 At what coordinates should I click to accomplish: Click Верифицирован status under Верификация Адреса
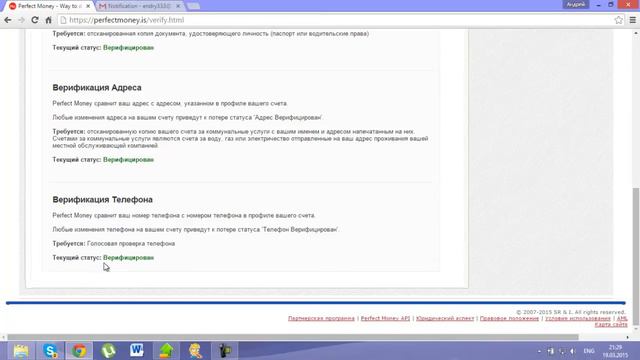(129, 160)
